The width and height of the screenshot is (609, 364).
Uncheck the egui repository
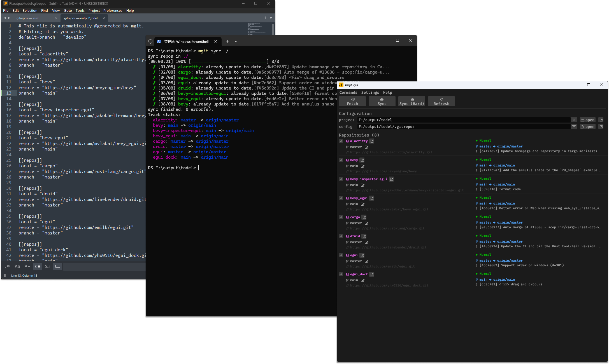tap(341, 255)
